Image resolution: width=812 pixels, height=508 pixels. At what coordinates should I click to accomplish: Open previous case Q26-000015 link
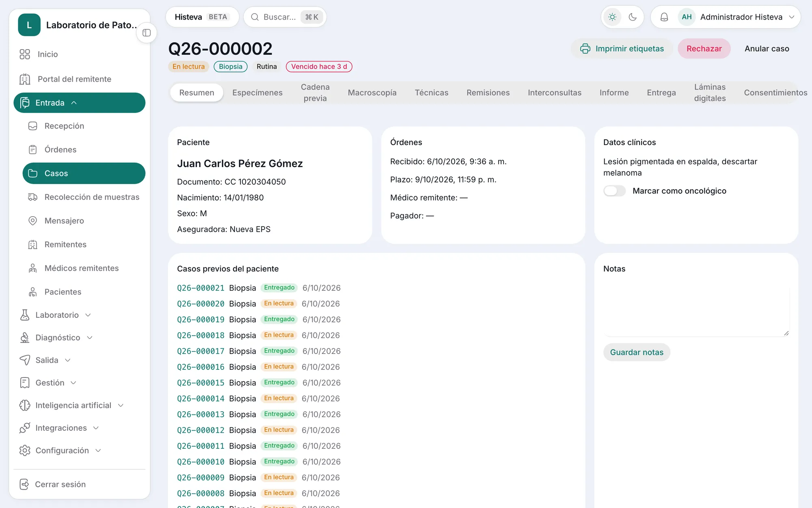201,383
